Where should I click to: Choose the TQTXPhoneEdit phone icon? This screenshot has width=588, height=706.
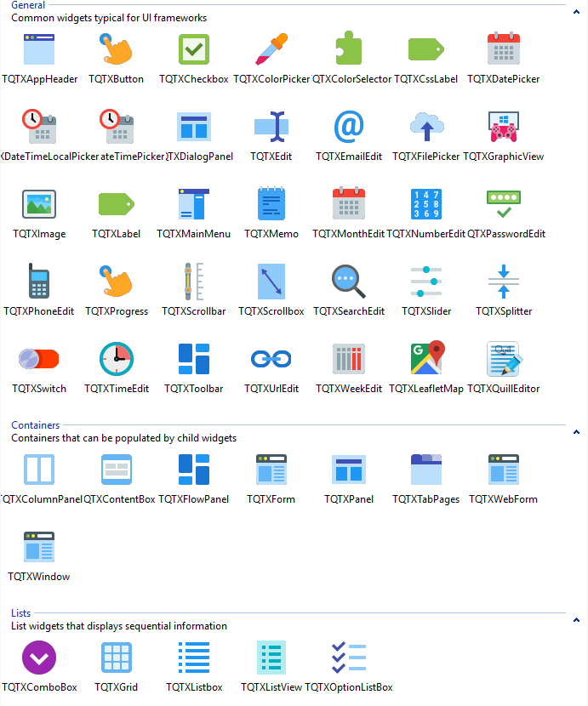(x=38, y=282)
